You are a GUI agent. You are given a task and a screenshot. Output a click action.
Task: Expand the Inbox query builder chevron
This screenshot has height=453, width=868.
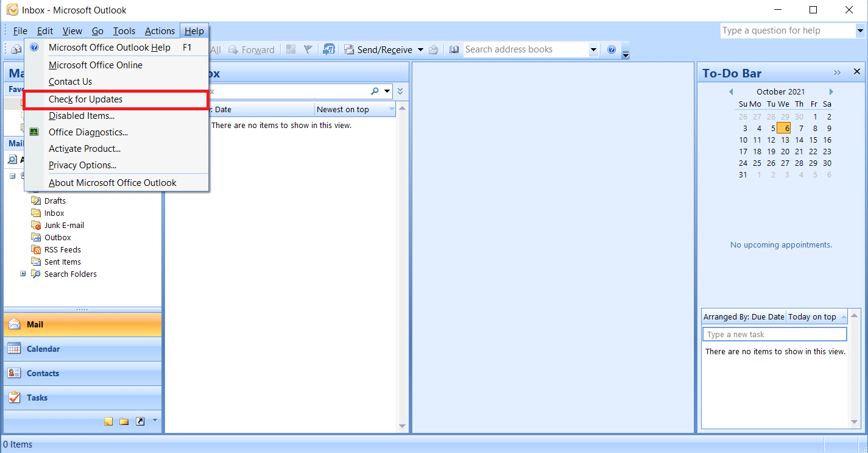pos(400,91)
